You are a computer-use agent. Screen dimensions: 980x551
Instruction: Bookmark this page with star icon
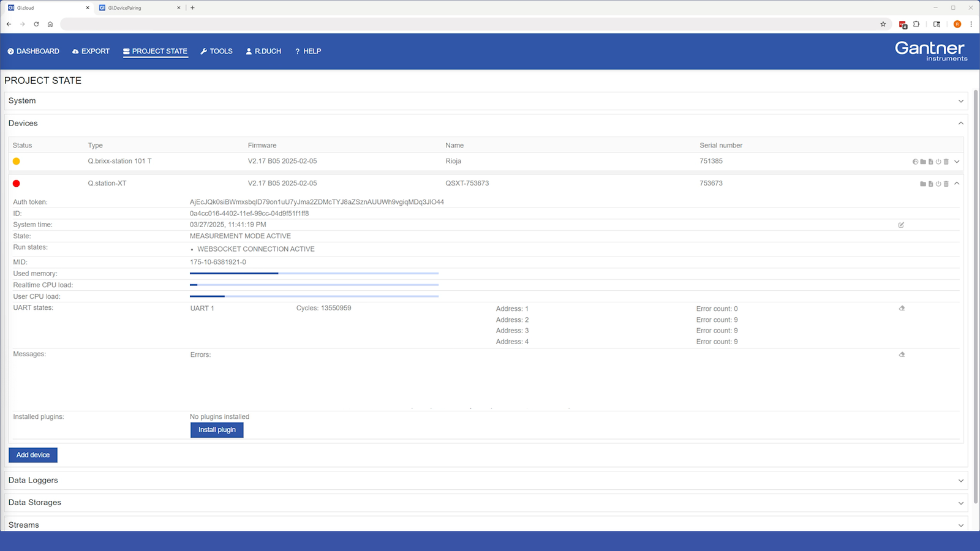point(883,24)
